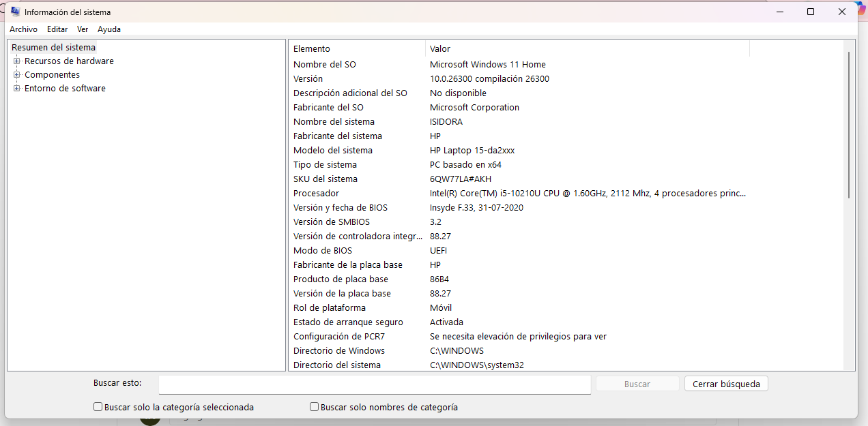Open the Ver menu
Viewport: 868px width, 426px height.
click(83, 29)
